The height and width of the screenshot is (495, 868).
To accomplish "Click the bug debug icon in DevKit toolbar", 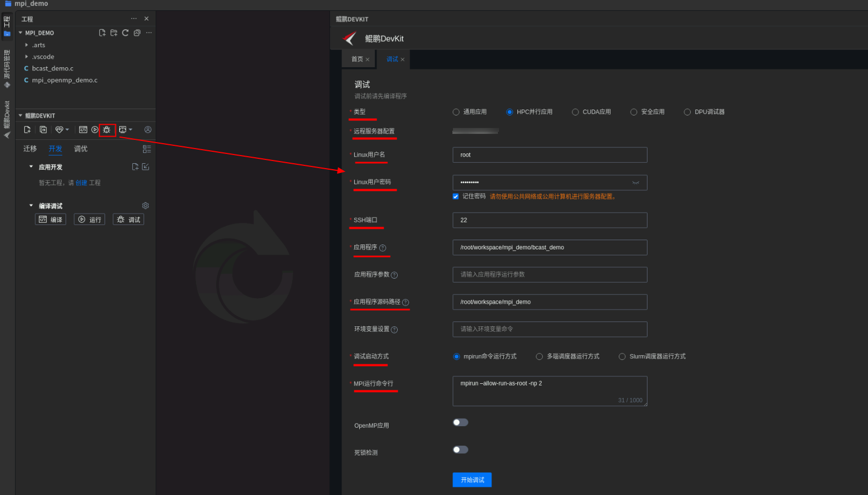I will point(107,130).
